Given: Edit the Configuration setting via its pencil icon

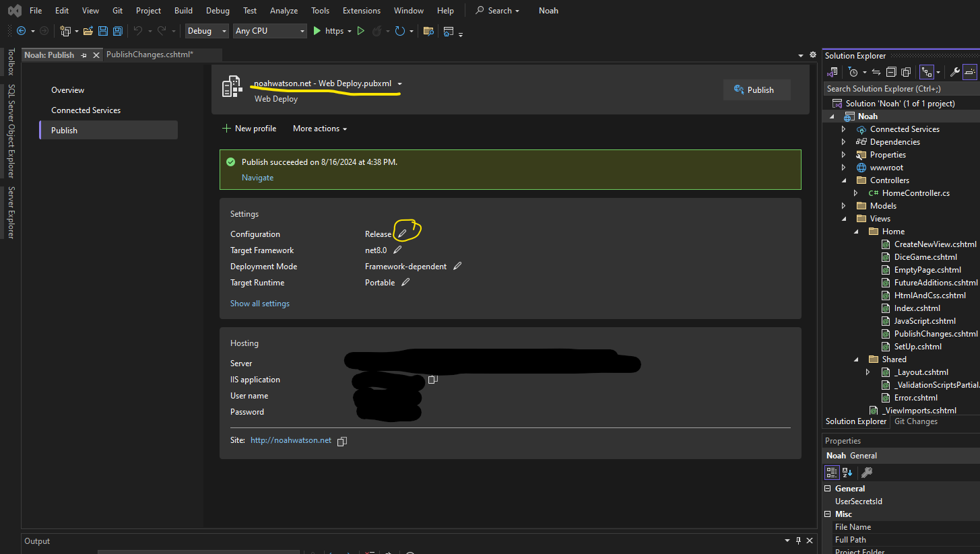Looking at the screenshot, I should tap(402, 234).
